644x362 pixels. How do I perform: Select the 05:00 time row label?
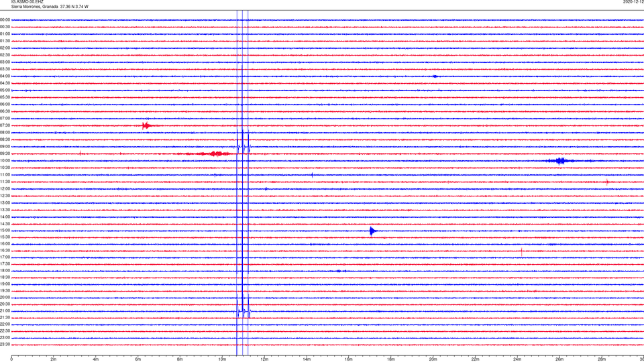pyautogui.click(x=5, y=90)
